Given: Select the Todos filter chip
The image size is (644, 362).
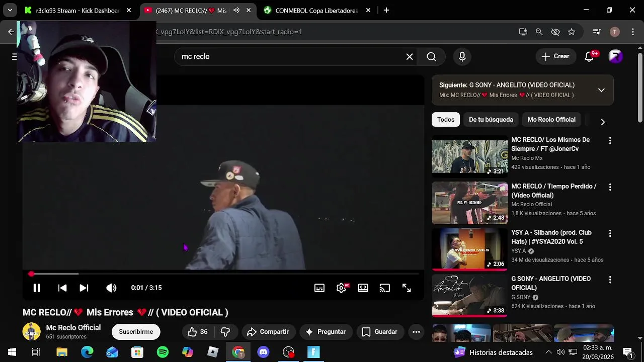Looking at the screenshot, I should coord(446,120).
